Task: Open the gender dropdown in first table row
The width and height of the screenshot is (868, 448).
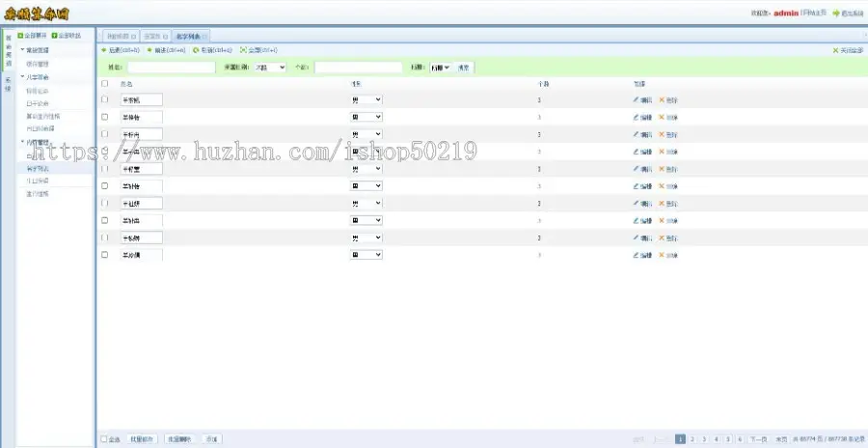Action: click(x=366, y=99)
